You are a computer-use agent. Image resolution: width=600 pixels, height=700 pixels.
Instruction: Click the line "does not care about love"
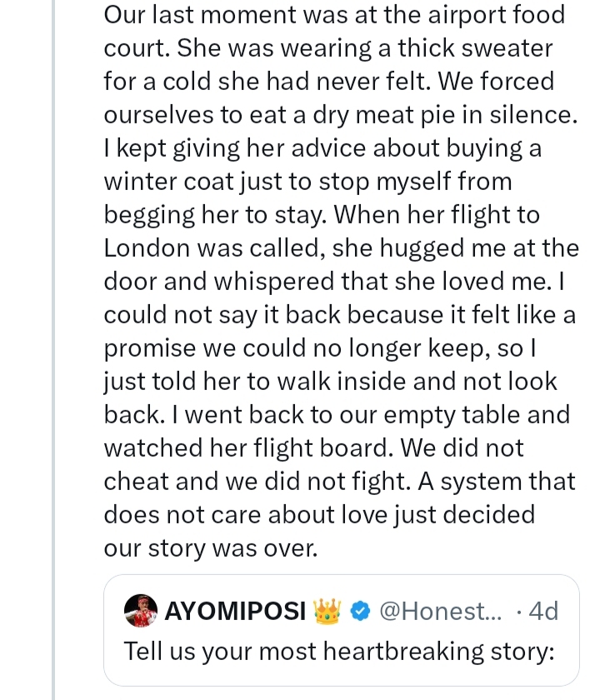click(x=318, y=514)
